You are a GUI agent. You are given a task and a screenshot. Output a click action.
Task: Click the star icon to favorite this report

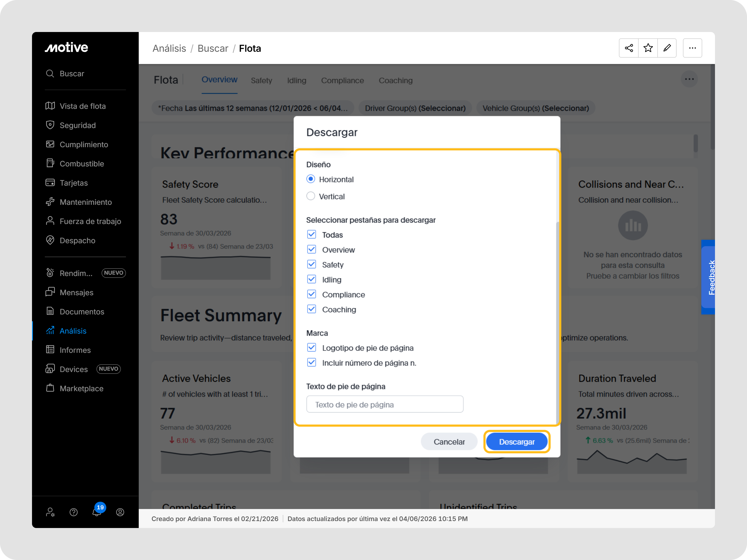(648, 48)
